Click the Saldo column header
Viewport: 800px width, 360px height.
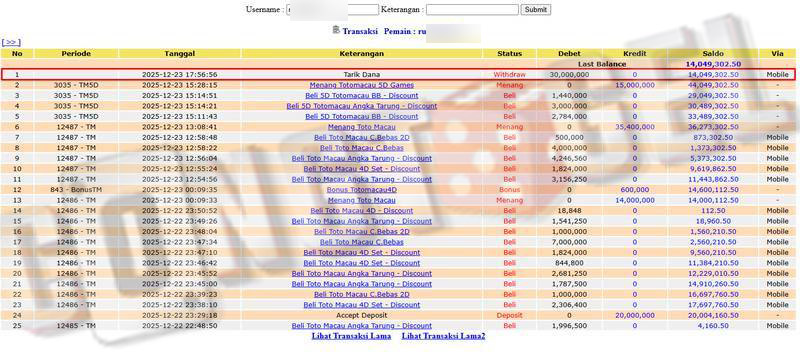[x=713, y=54]
